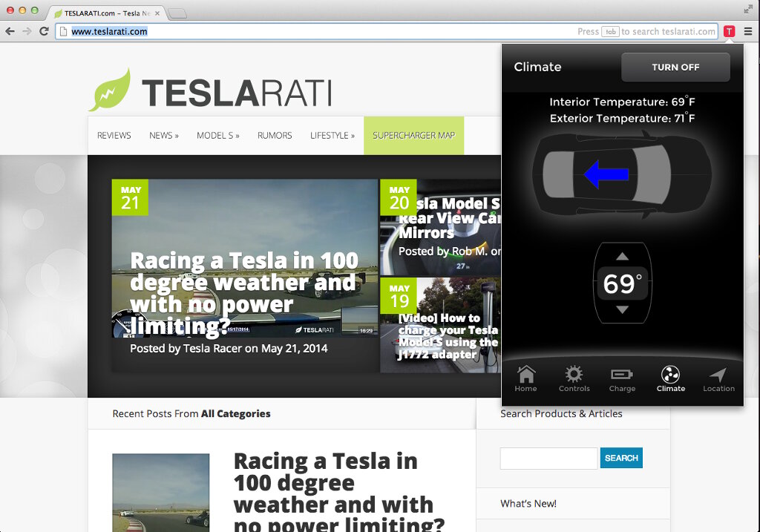Image resolution: width=760 pixels, height=532 pixels.
Task: Select the TESLARATI.com browser tab
Action: tap(108, 13)
